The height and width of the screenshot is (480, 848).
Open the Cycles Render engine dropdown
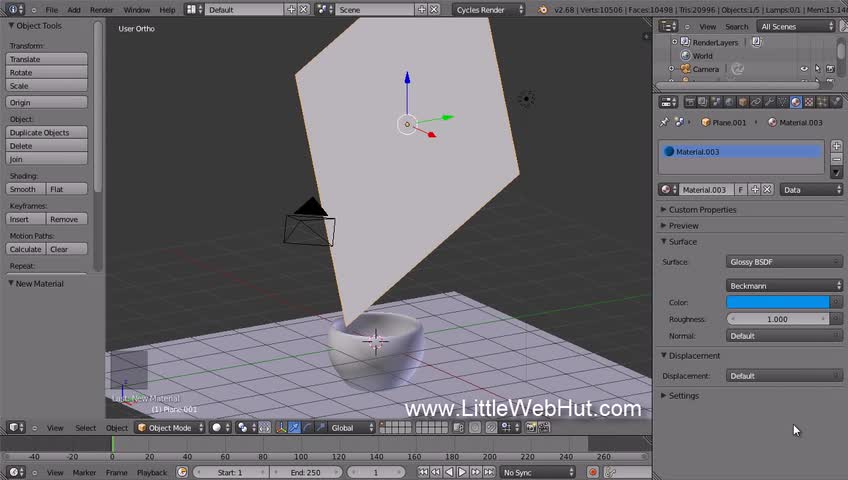[x=488, y=10]
